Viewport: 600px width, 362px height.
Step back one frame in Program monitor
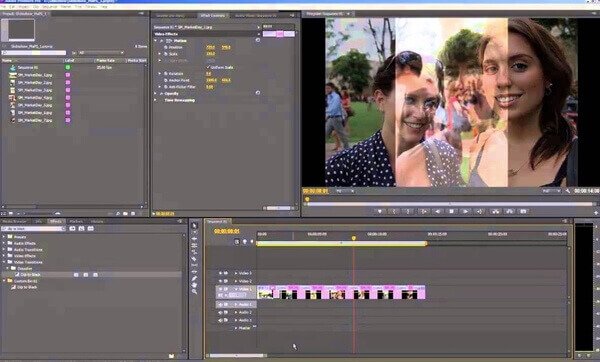point(437,211)
